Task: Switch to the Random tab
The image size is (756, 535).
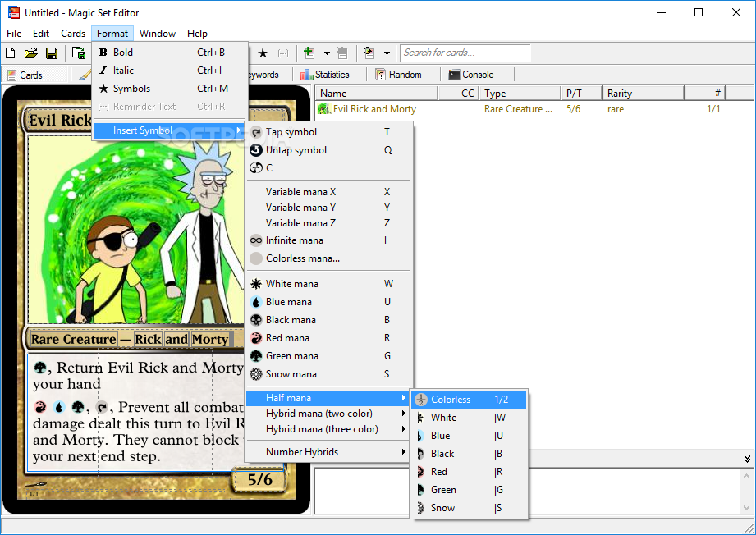Action: pos(398,75)
